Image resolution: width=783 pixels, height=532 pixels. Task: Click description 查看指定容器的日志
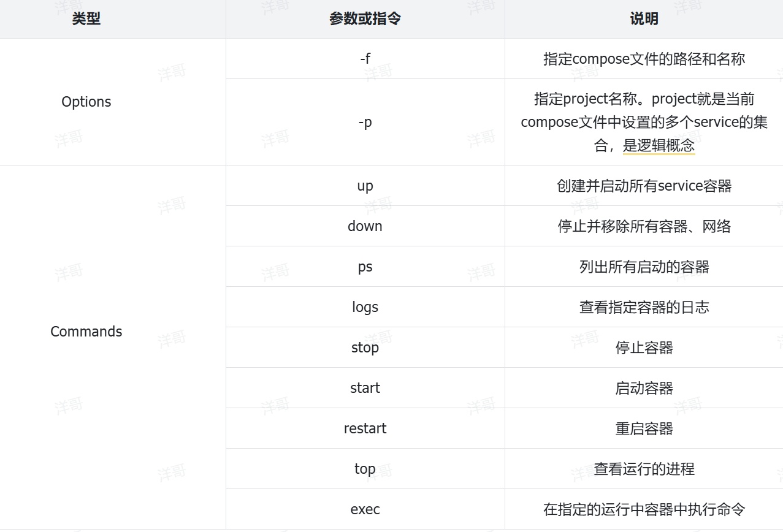[x=644, y=307]
